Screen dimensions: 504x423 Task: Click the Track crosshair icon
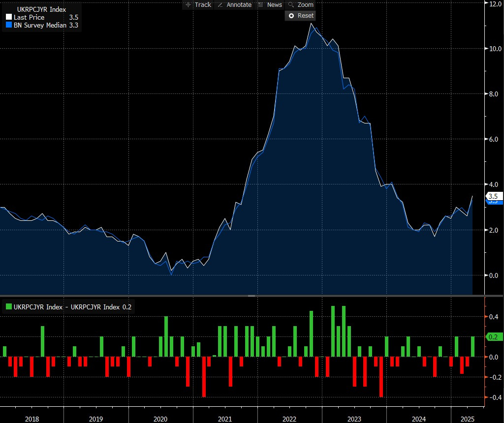[x=188, y=5]
